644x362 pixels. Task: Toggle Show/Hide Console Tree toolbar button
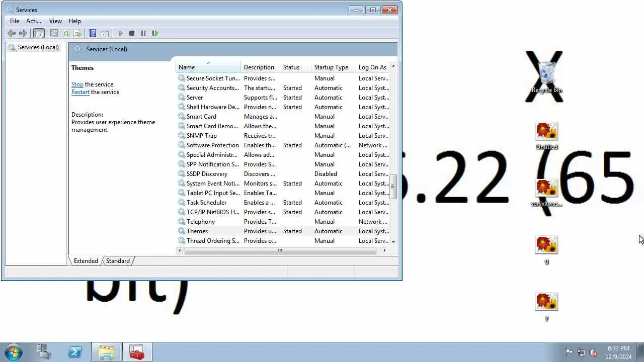pos(39,33)
